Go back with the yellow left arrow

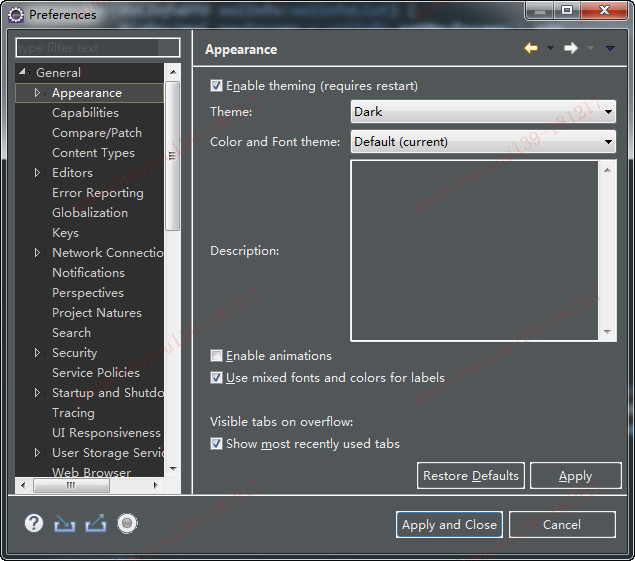pyautogui.click(x=531, y=48)
